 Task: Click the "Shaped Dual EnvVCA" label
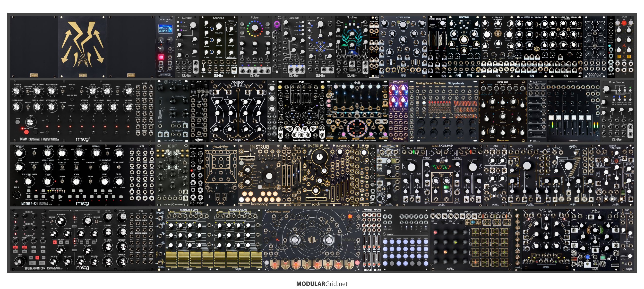301,140
